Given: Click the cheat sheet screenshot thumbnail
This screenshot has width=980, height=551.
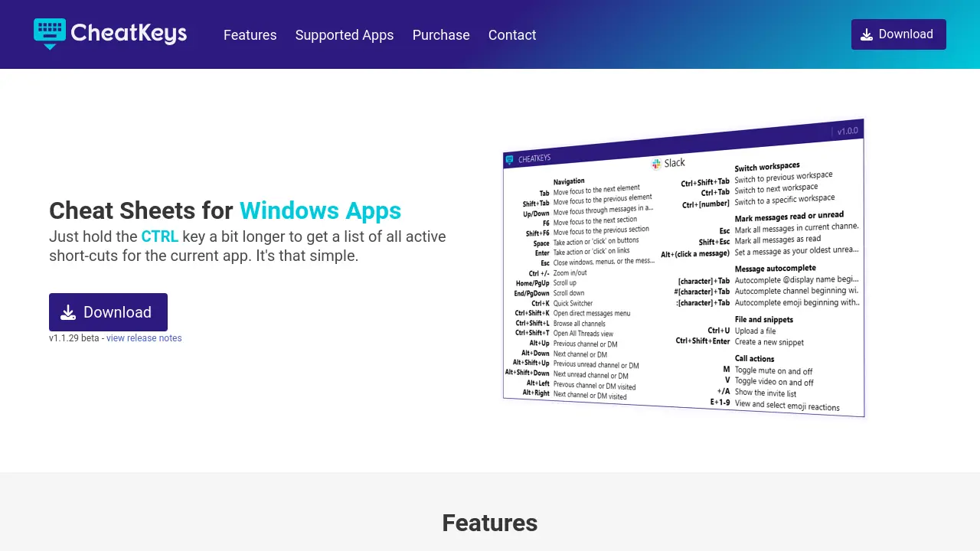Looking at the screenshot, I should tap(684, 268).
